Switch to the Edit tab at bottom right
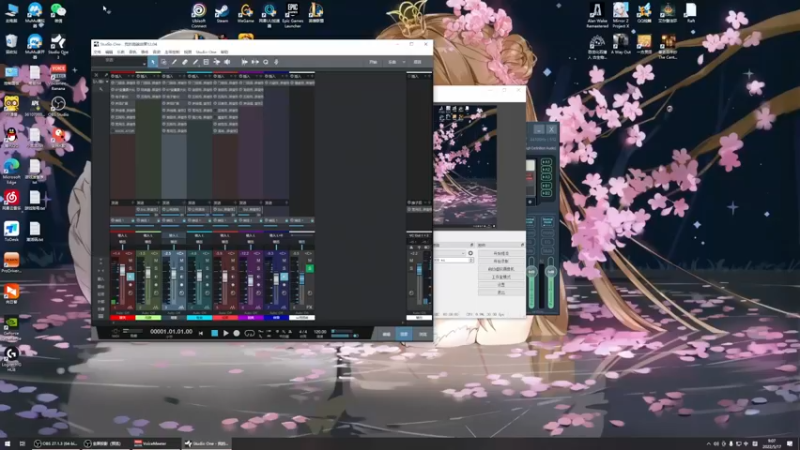The image size is (800, 450). [386, 334]
